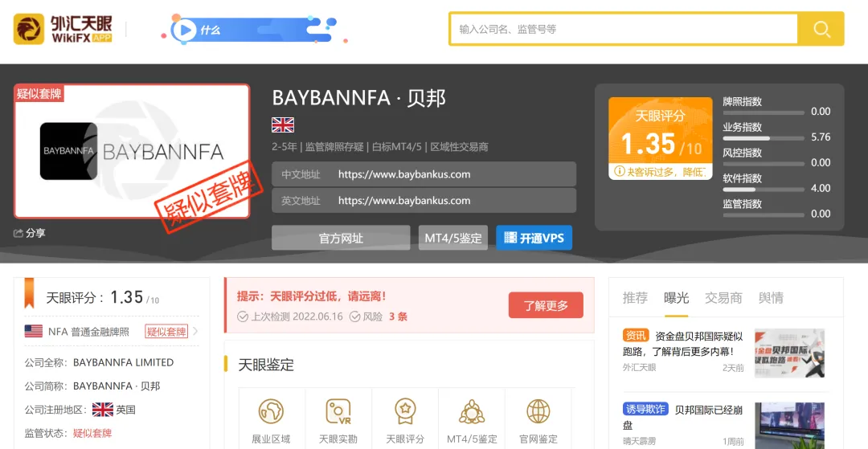Viewport: 868px width, 449px height.
Task: Open the MT4/5鉴定 icon in 天眼鉴定
Action: coord(472,411)
